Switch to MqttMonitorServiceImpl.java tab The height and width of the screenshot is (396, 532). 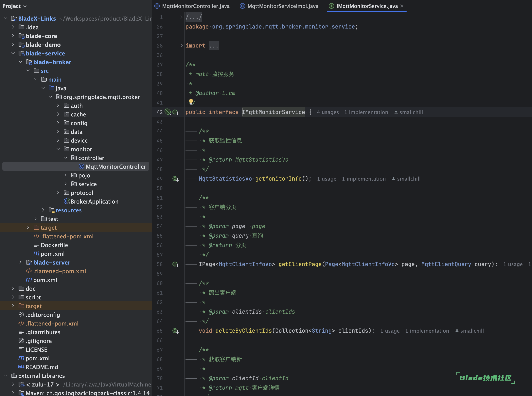pos(279,6)
